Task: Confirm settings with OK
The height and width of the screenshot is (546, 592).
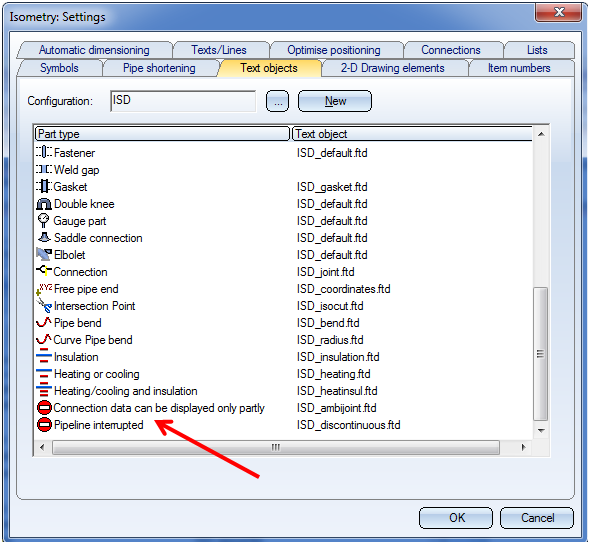Action: (x=456, y=518)
